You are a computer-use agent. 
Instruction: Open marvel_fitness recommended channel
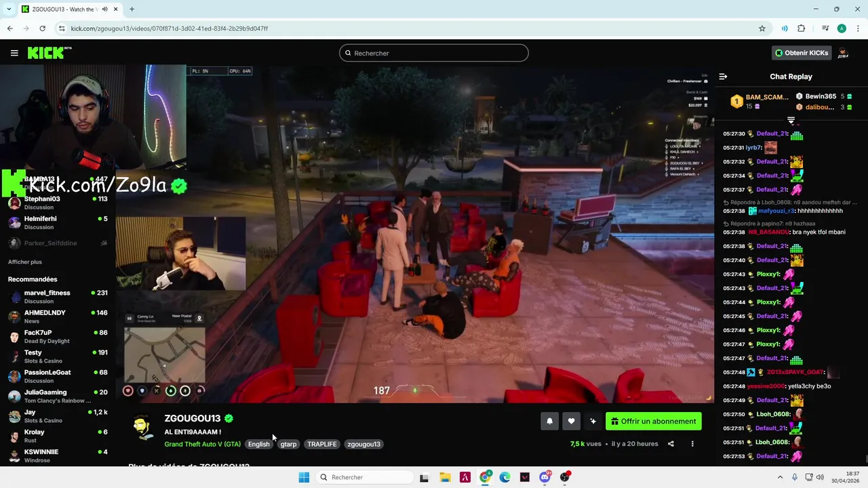pos(58,296)
